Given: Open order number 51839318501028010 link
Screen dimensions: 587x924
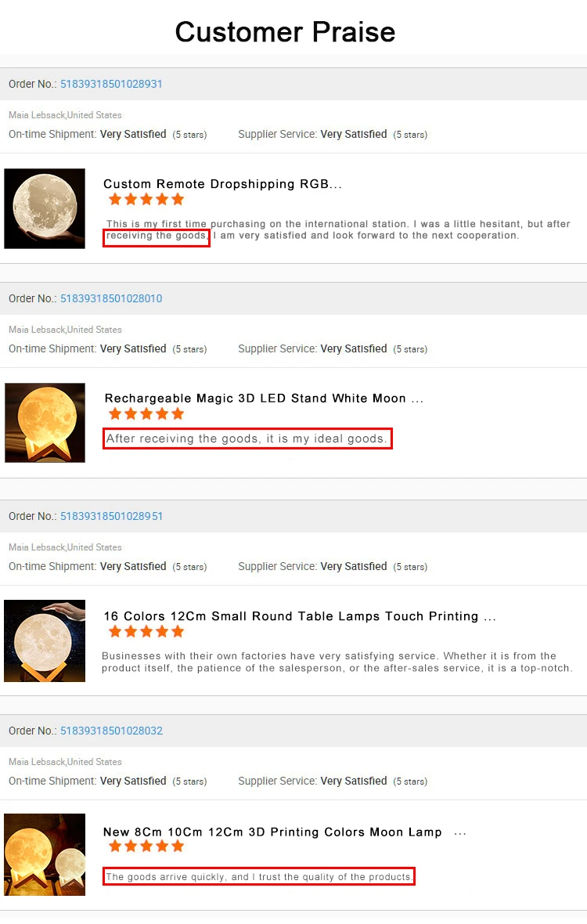Looking at the screenshot, I should (111, 299).
